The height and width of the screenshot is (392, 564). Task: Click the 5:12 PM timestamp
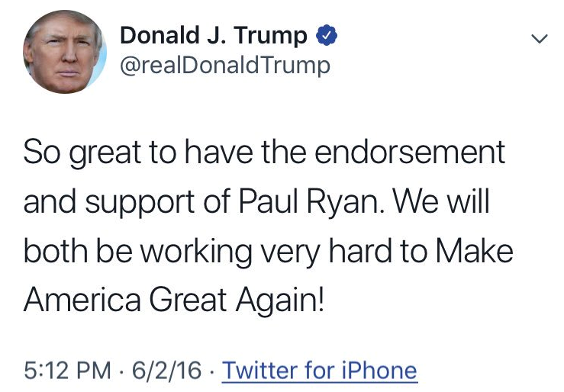pos(66,371)
